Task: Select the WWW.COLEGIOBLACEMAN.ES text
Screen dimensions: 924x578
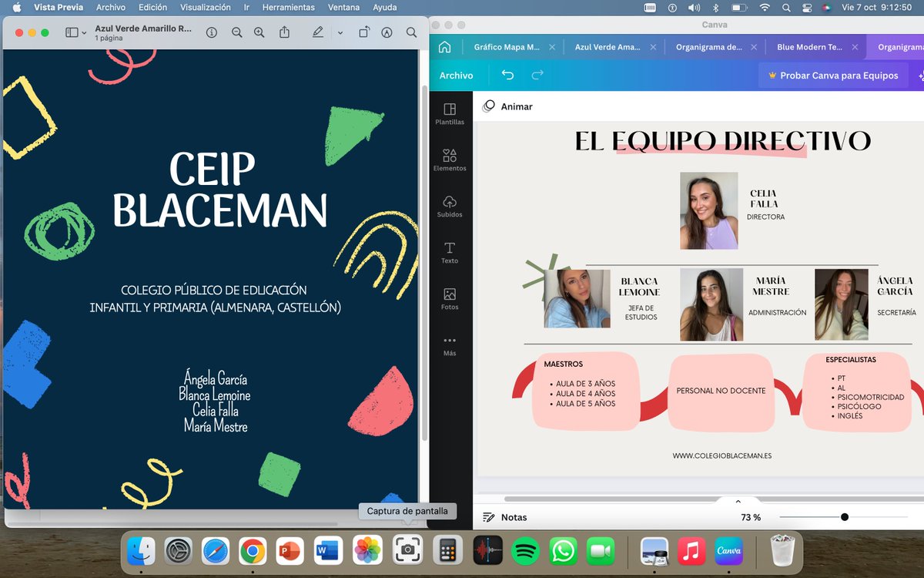Action: [721, 455]
